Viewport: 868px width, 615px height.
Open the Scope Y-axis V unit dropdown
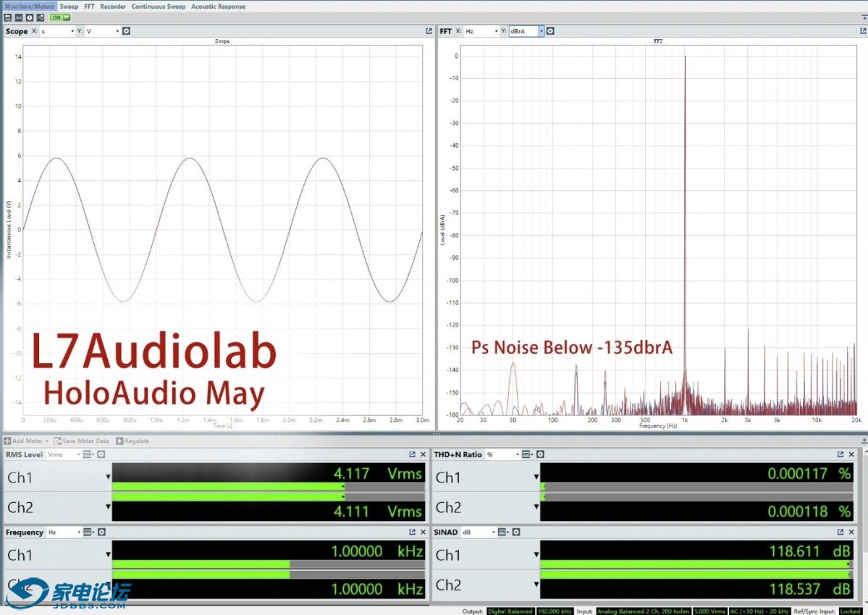pos(117,31)
